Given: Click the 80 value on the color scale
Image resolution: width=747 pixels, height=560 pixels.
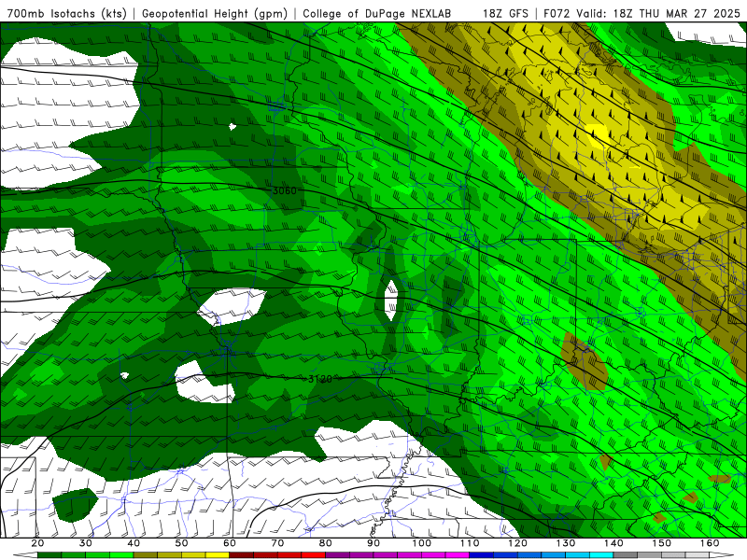Looking at the screenshot, I should click(x=325, y=543).
